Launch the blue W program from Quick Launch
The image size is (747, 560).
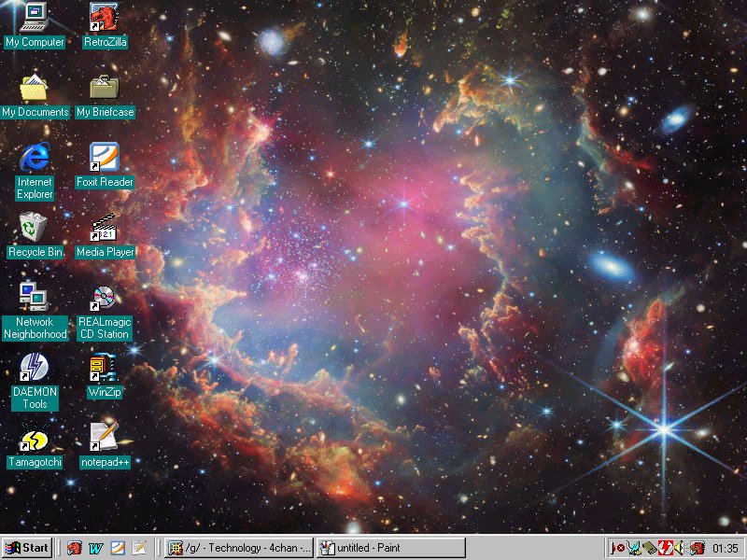[x=96, y=548]
